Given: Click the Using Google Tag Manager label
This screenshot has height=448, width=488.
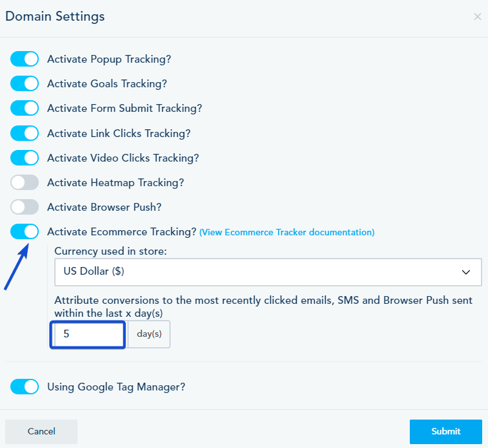Looking at the screenshot, I should (x=116, y=387).
